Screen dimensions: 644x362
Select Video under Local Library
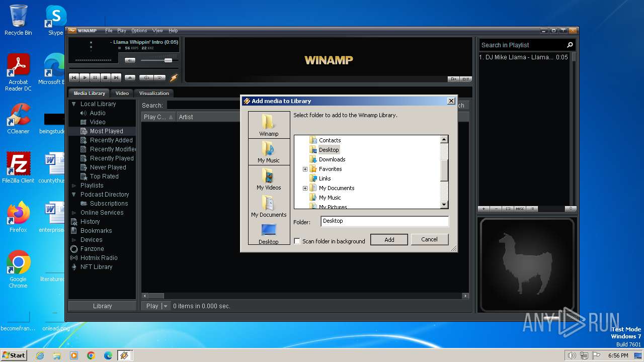click(x=98, y=122)
